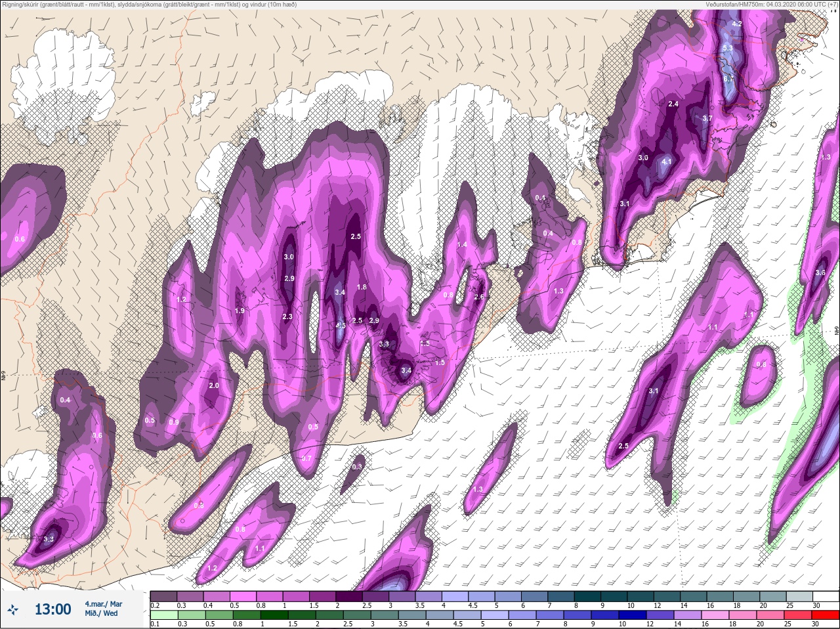840x629 pixels.
Task: Pick the dark purple top-row swatch at 2
Action: (349, 596)
